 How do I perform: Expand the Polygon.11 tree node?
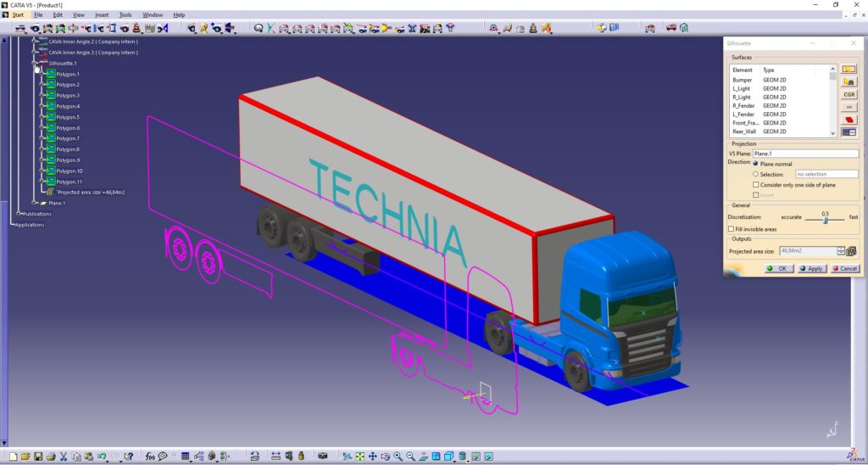42,182
